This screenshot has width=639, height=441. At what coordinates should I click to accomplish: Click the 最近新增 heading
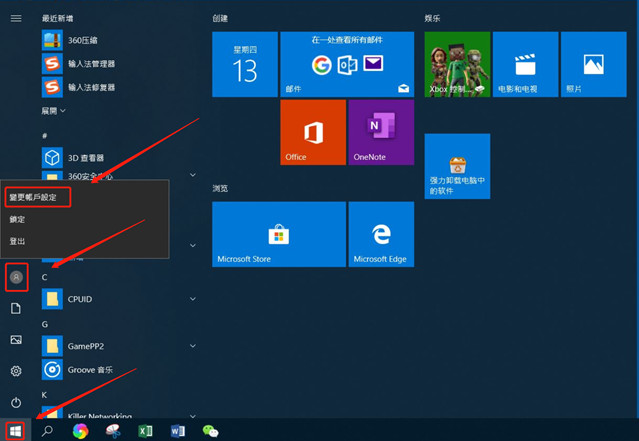pos(57,18)
